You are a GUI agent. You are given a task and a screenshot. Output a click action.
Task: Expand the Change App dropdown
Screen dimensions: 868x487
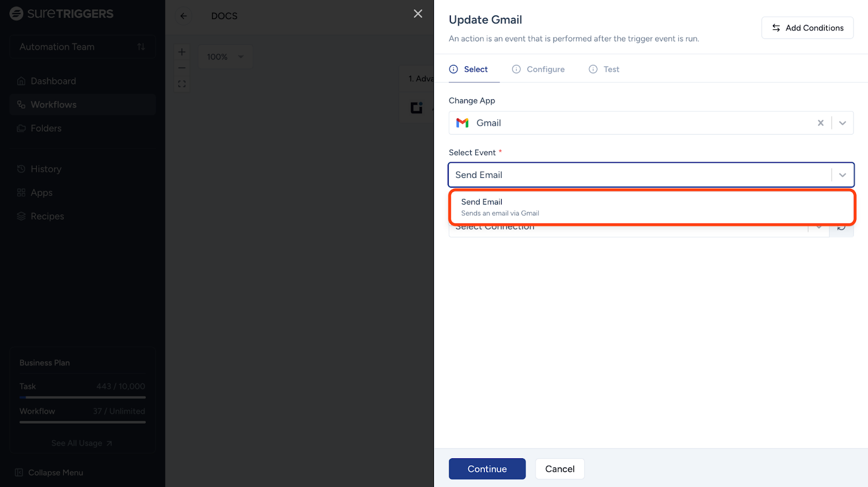click(843, 123)
